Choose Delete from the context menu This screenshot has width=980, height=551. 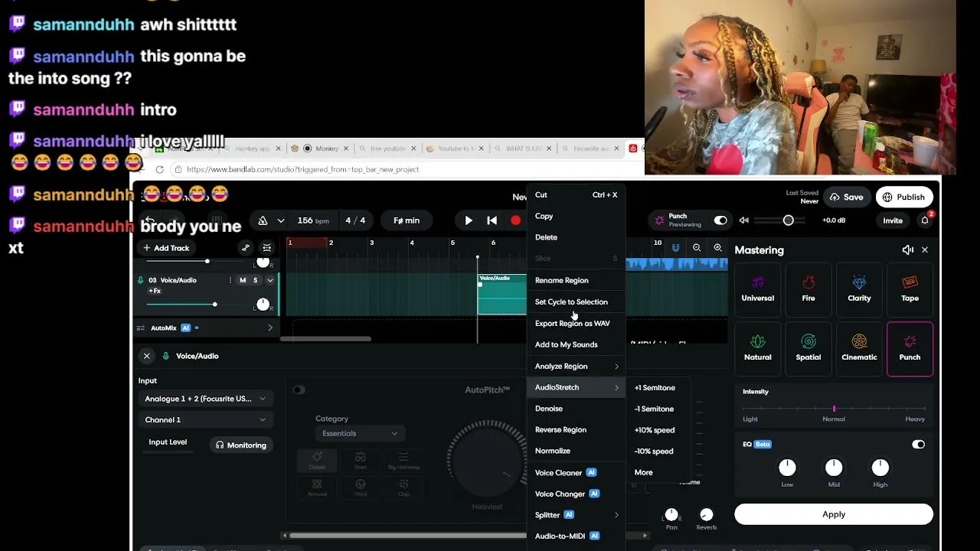point(577,237)
